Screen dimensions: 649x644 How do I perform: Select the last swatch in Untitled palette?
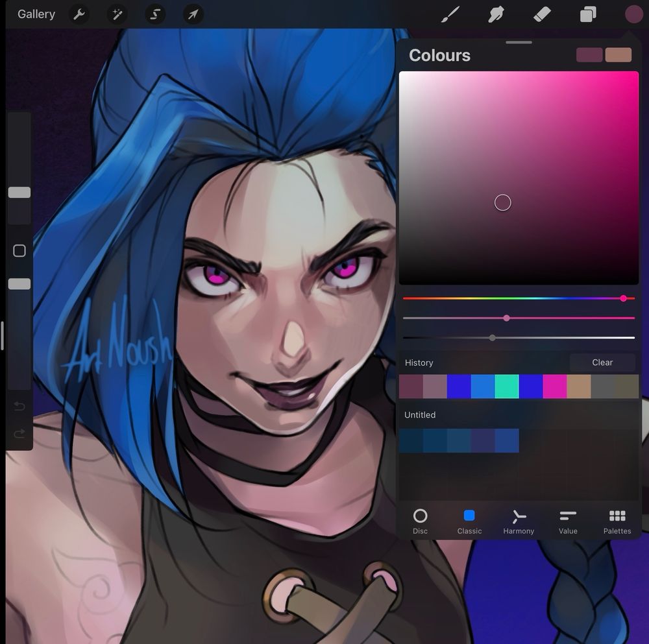pos(507,440)
